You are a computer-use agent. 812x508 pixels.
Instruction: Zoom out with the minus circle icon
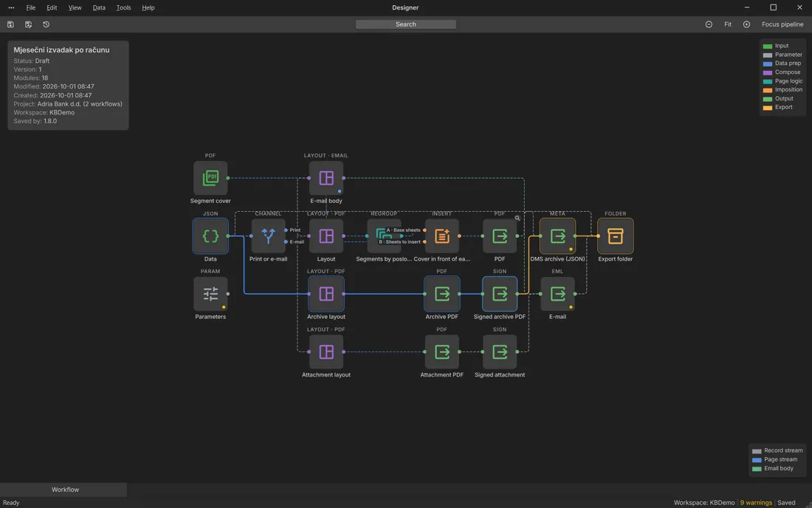click(709, 24)
